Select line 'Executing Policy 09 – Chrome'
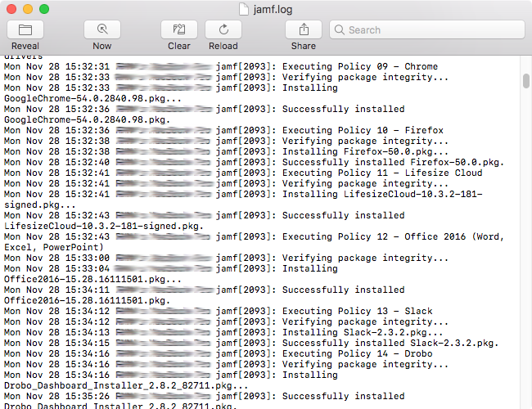 360,66
